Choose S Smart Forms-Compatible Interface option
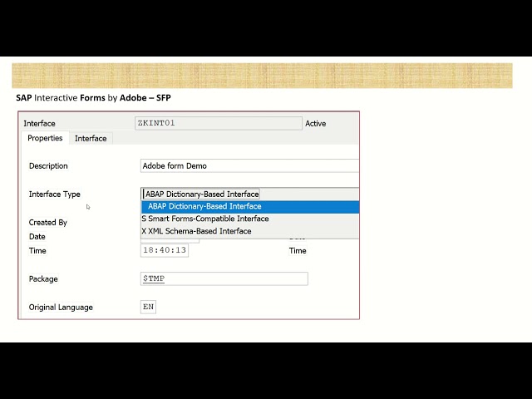This screenshot has height=399, width=532. (250, 219)
